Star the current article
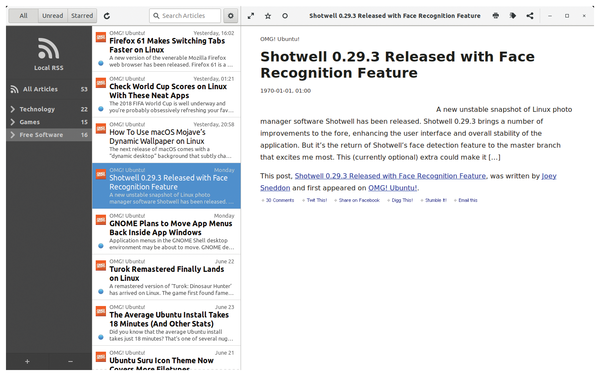 [268, 16]
